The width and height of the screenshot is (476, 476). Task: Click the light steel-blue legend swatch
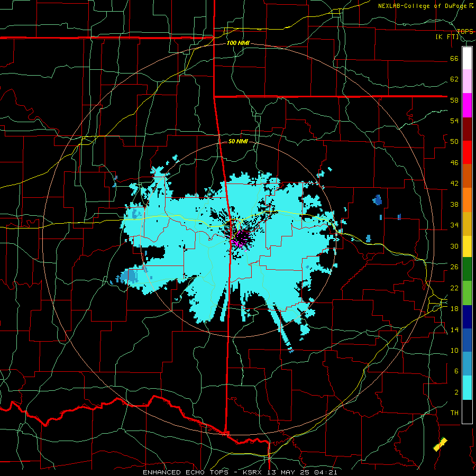(467, 364)
